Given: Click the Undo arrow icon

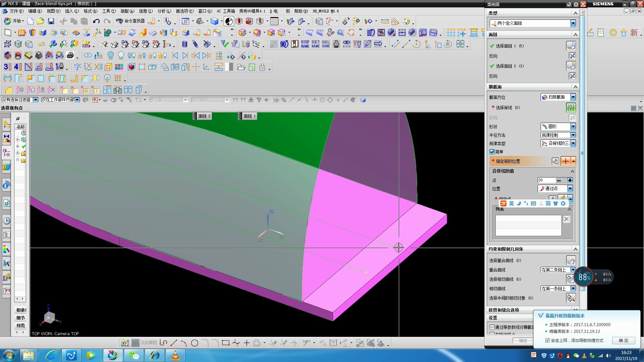Looking at the screenshot, I should point(96,21).
